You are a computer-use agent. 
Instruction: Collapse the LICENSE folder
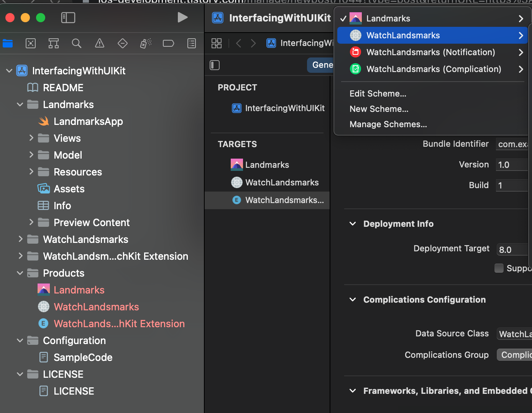20,374
